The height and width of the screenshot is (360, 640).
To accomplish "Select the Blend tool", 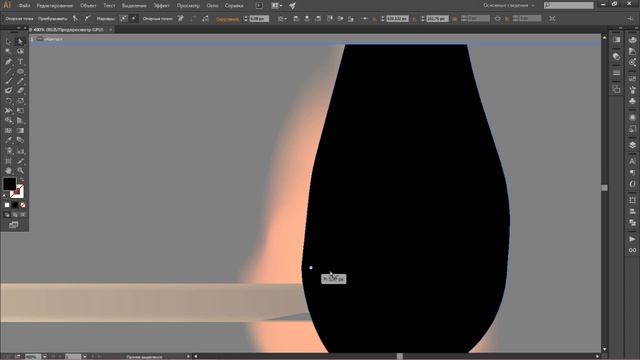I will coord(20,140).
